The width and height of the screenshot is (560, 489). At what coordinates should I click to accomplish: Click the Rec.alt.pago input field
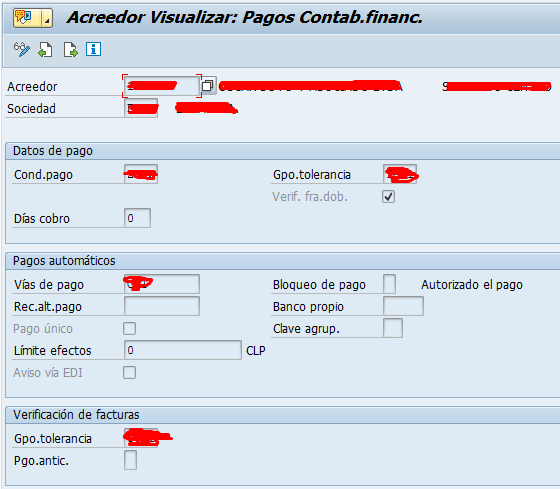[x=162, y=306]
